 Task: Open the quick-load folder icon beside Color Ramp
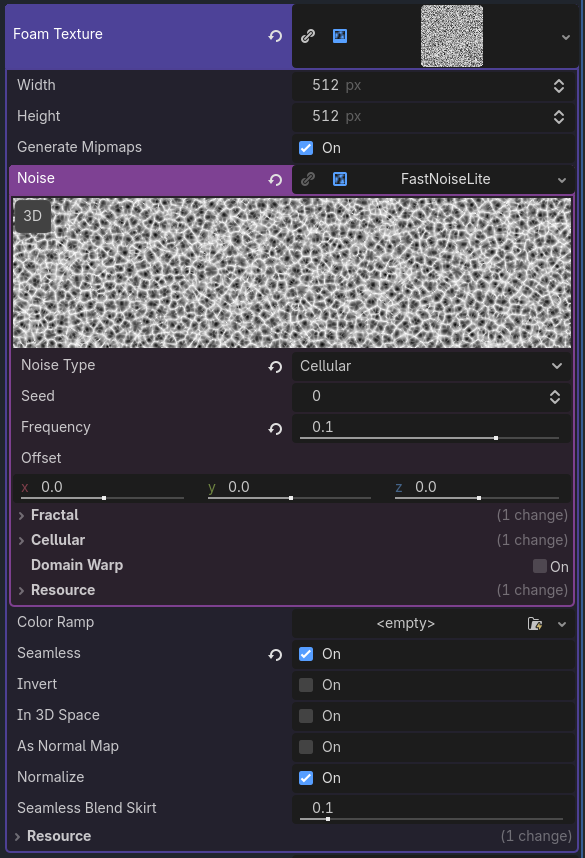pyautogui.click(x=537, y=623)
